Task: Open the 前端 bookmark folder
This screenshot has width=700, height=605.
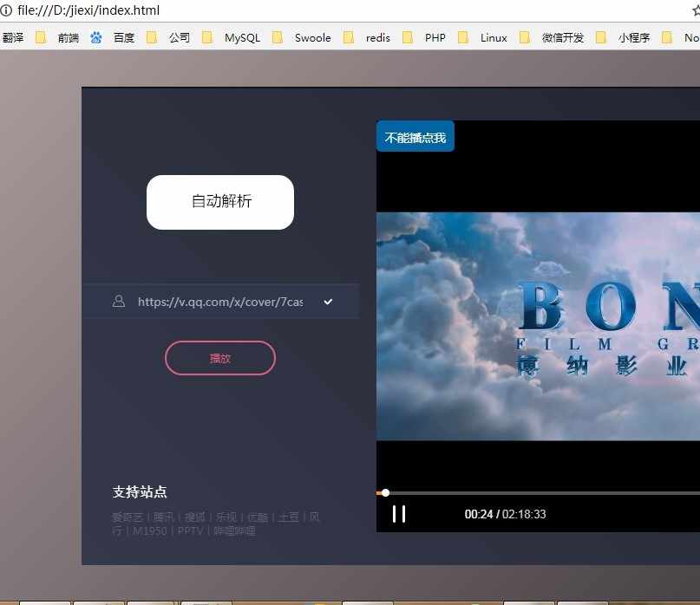Action: [x=58, y=37]
